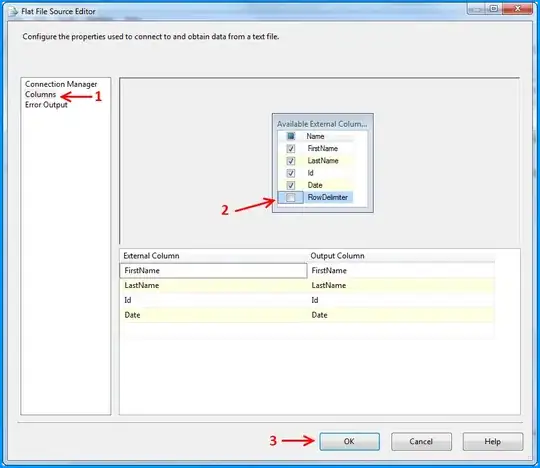Uncheck the FirstName column checkbox

pyautogui.click(x=291, y=148)
